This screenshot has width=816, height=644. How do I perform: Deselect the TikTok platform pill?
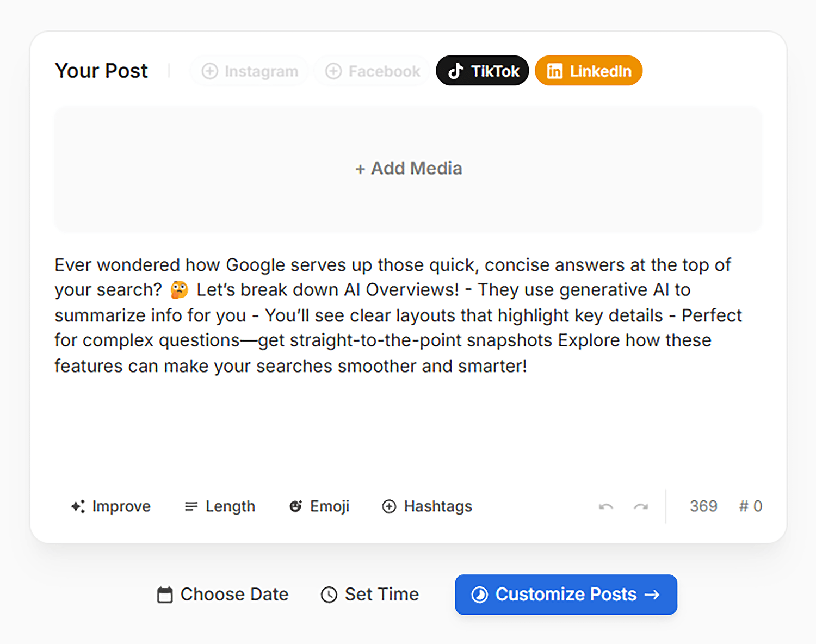coord(483,71)
